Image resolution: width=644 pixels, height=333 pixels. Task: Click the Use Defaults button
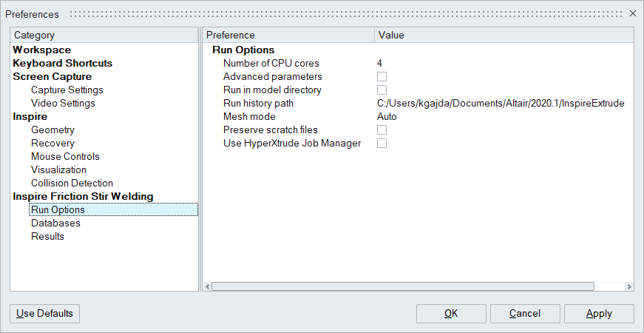[x=44, y=314]
